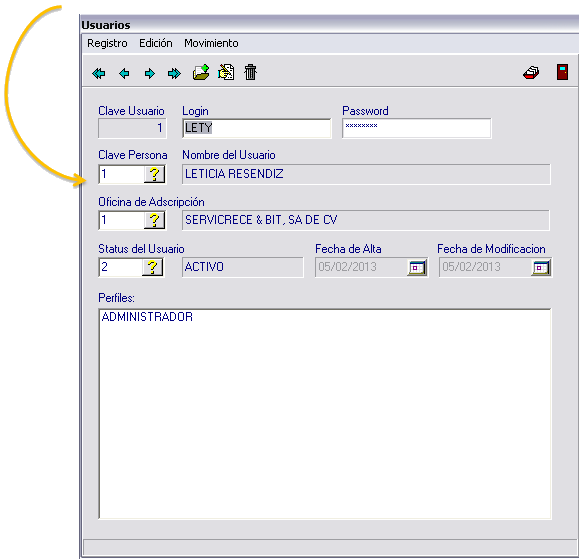579x559 pixels.
Task: Open the Registro menu
Action: coord(107,43)
